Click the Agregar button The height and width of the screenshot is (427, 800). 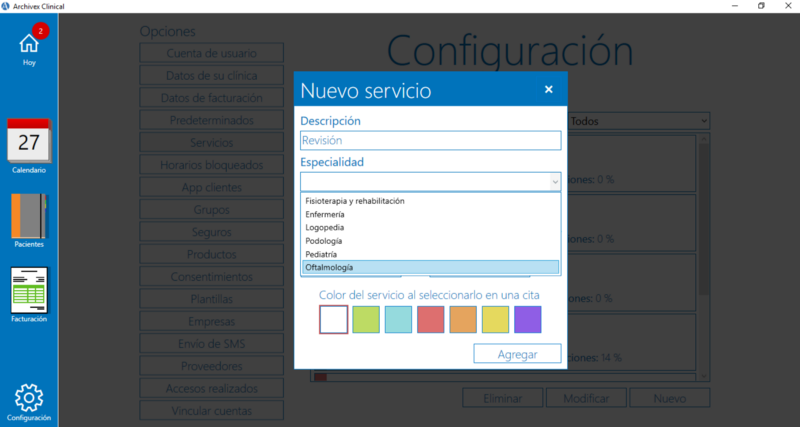(x=517, y=354)
